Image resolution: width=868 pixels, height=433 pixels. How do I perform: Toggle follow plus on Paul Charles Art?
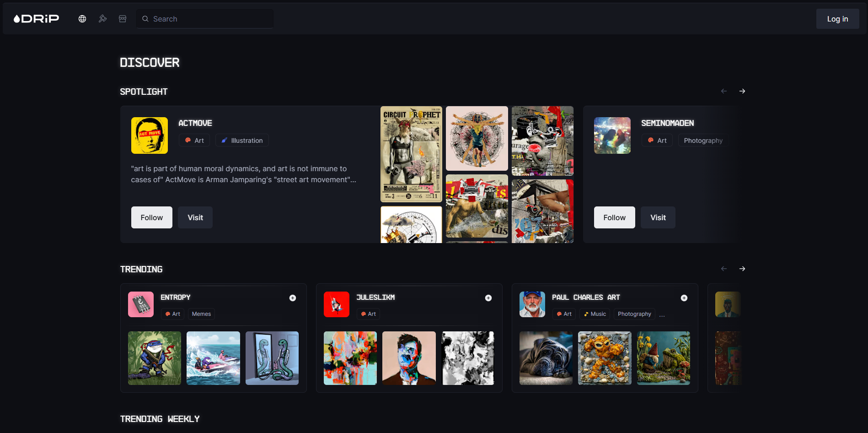(684, 298)
